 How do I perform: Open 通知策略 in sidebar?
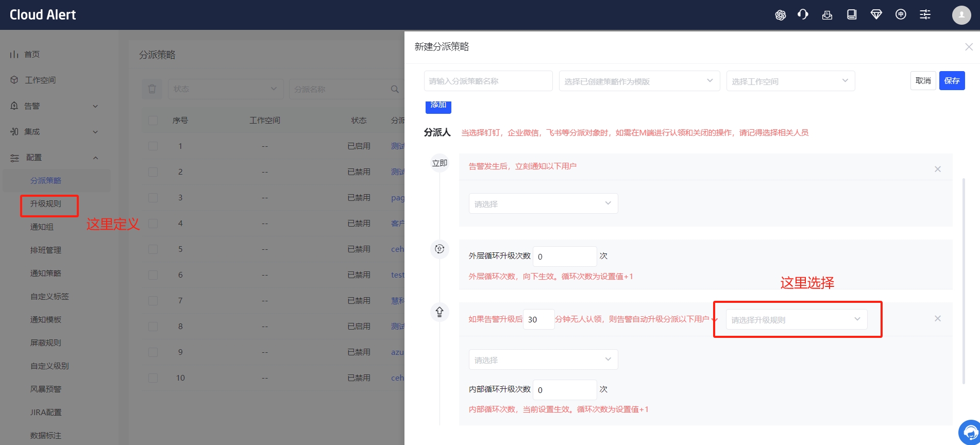click(x=45, y=273)
